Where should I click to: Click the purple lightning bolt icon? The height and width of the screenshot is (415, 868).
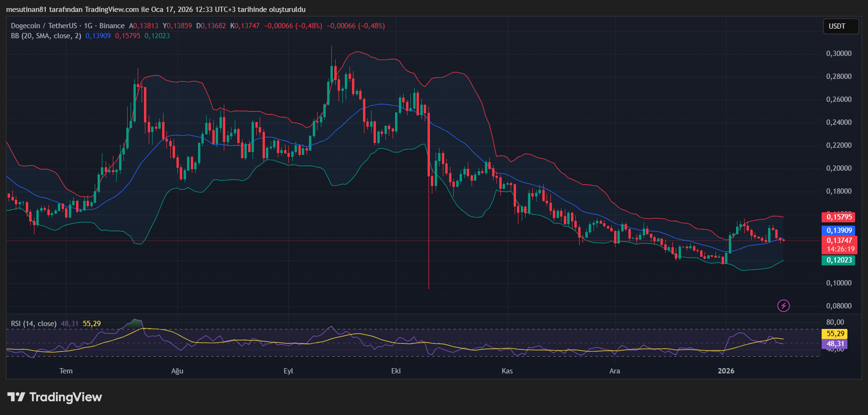(783, 306)
